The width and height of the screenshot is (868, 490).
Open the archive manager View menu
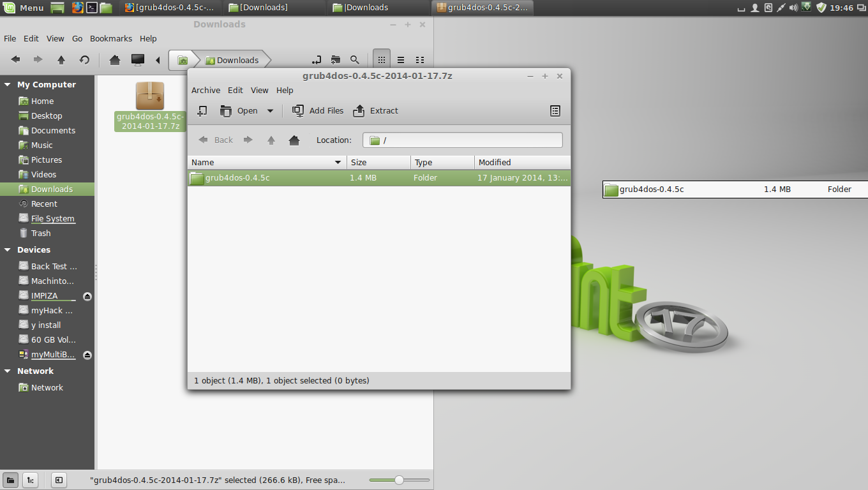[x=260, y=90]
